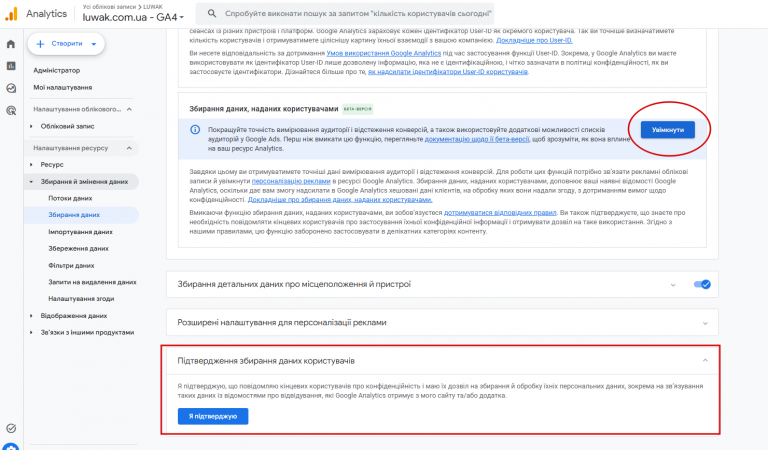The width and height of the screenshot is (768, 450).
Task: Open Умов використання Google Analytics link
Action: tap(384, 53)
